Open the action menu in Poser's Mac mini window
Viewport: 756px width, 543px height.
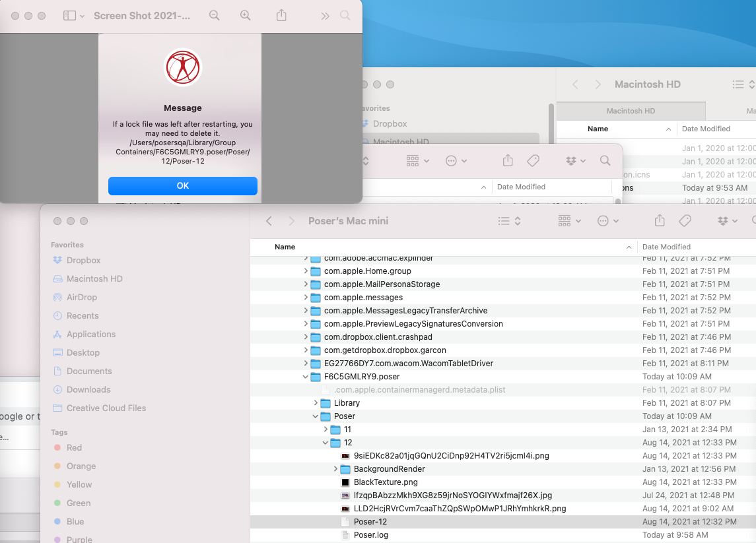[x=607, y=220]
